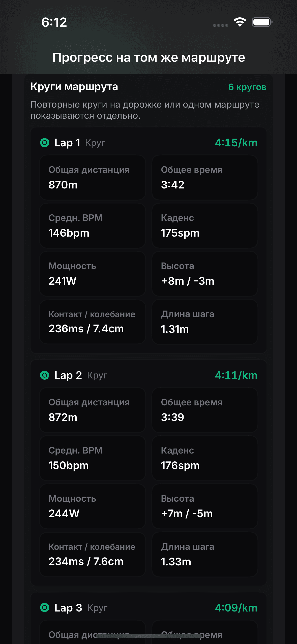Tap the cellular signal dots

[x=221, y=25]
